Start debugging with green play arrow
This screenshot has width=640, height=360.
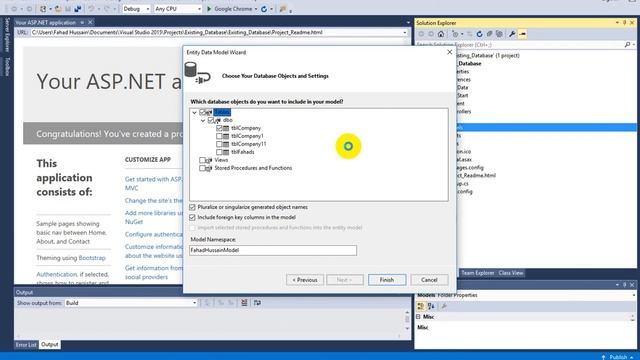209,9
